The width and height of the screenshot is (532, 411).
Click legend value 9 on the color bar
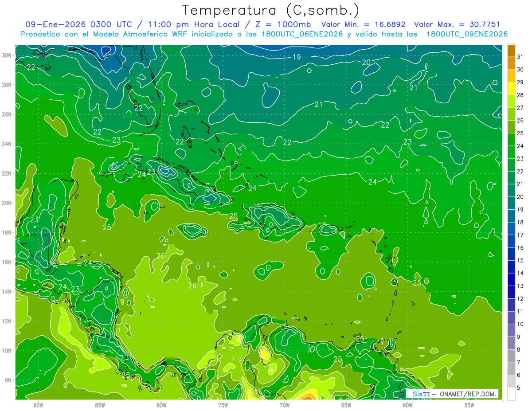[519, 337]
